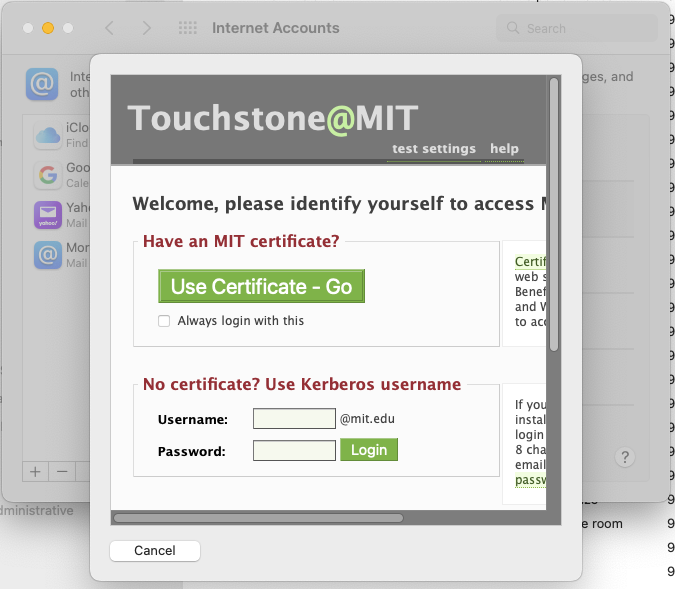Focus the Password input field
The image size is (675, 589).
coord(294,450)
